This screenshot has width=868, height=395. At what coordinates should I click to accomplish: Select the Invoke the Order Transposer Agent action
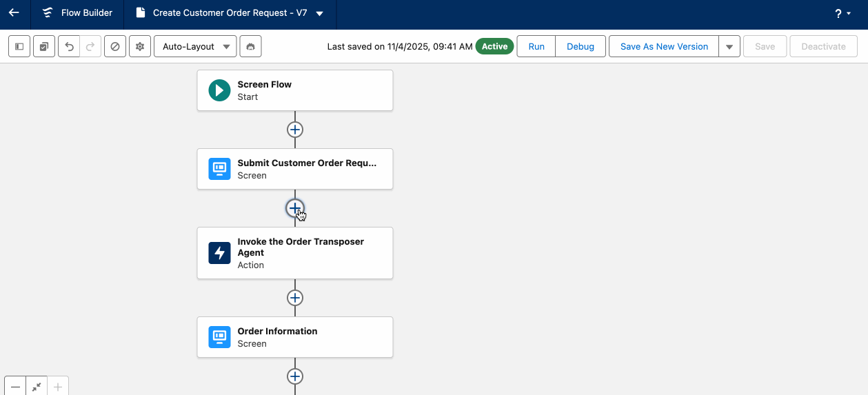click(295, 253)
